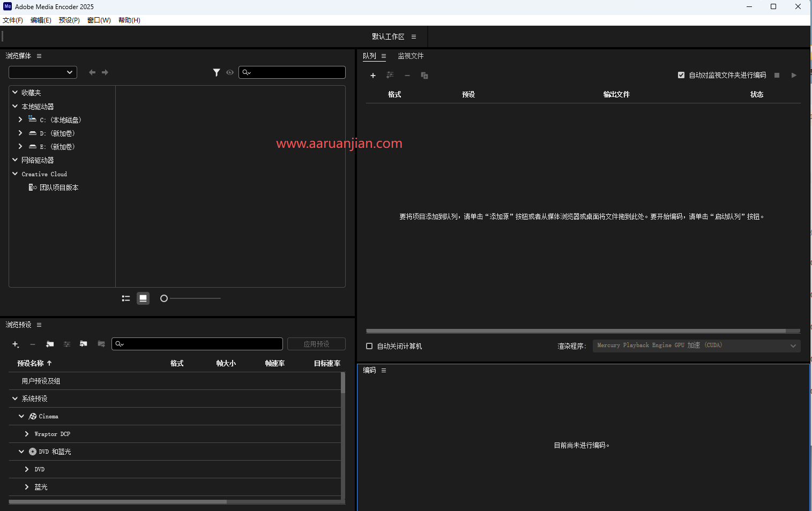This screenshot has width=812, height=511.
Task: Open the filter icon in 浏览媒体 panel
Action: click(218, 72)
